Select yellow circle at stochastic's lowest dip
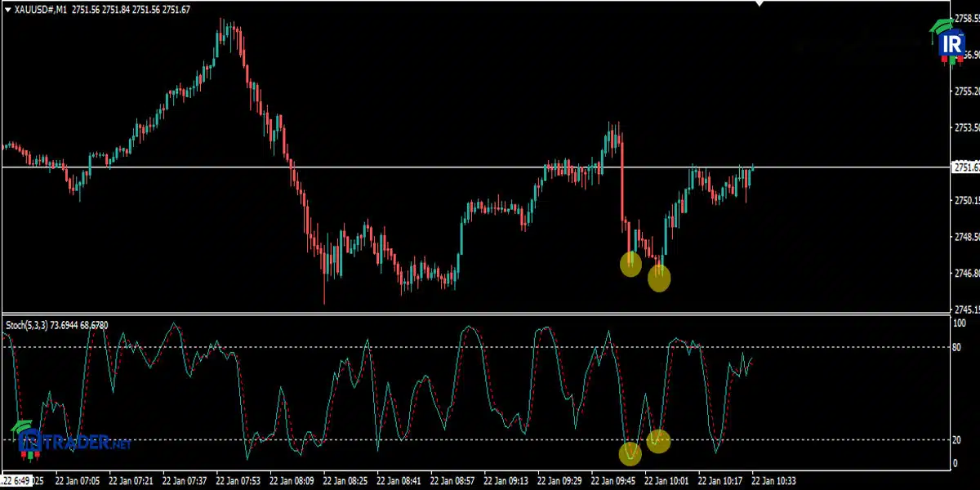The width and height of the screenshot is (980, 490). [630, 454]
